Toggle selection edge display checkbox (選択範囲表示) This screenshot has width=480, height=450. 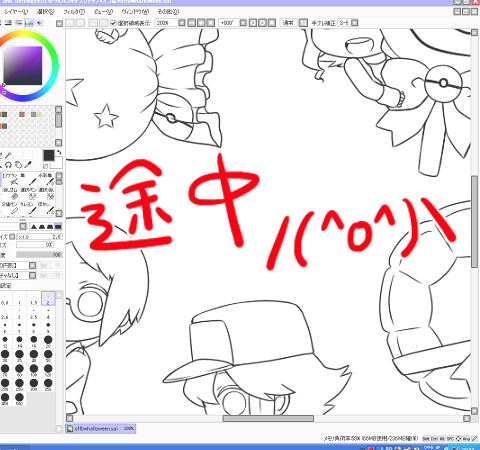coord(113,23)
